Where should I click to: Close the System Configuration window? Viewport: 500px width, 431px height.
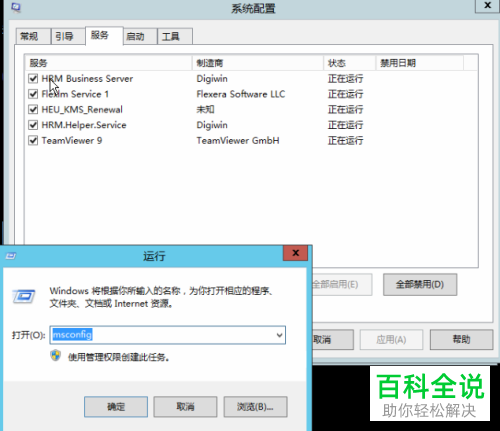click(x=487, y=5)
